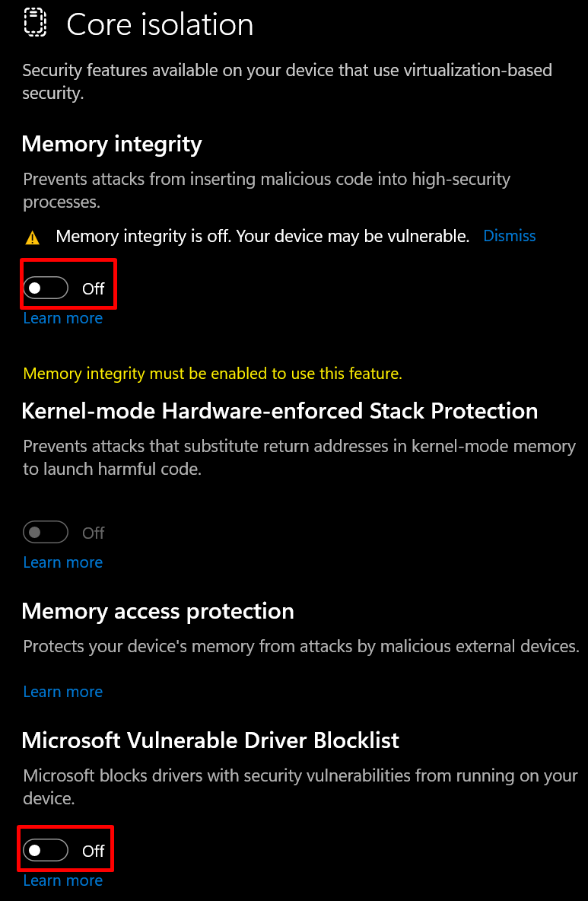Screen dimensions: 588x901
Task: Click the "Memory integrity is off" warning text
Action: [262, 236]
